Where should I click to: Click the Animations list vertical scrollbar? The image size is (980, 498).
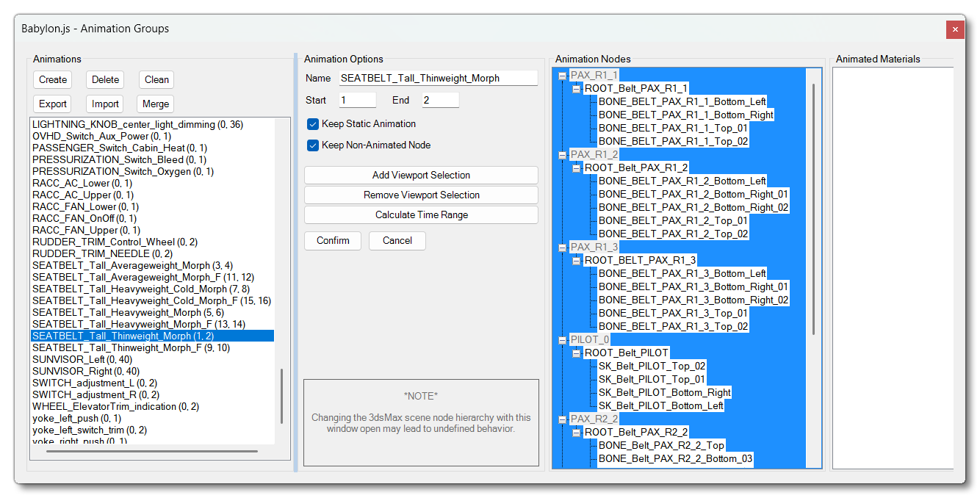[x=281, y=397]
